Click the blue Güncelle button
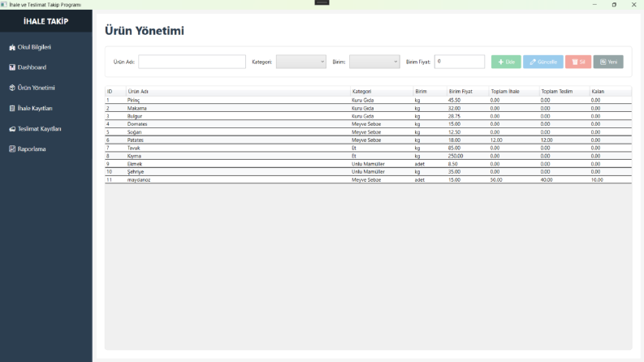644x362 pixels. pyautogui.click(x=543, y=62)
